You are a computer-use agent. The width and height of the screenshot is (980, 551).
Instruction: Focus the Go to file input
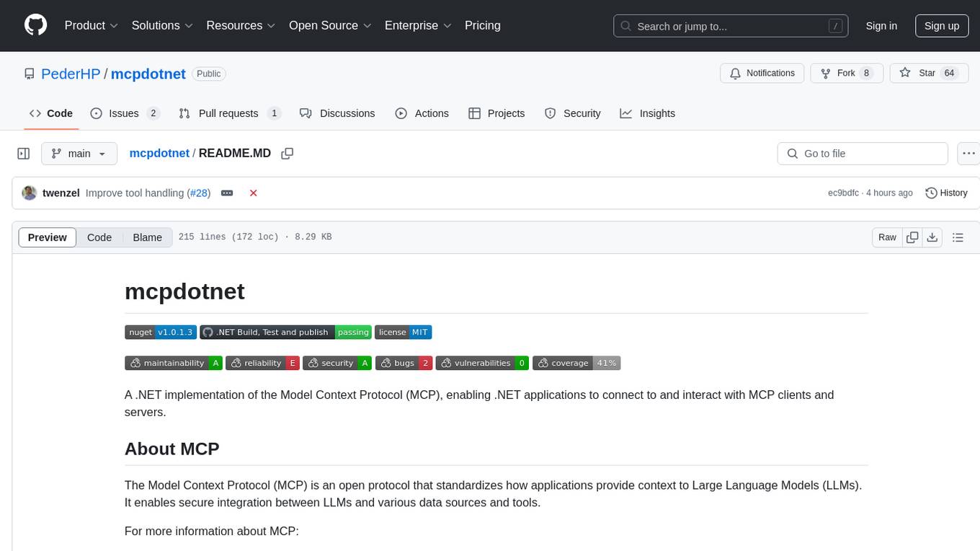coord(863,154)
